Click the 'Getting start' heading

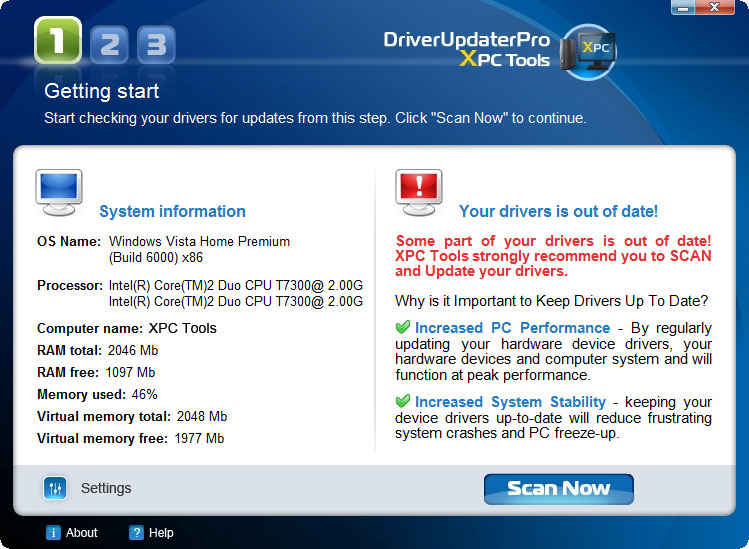coord(101,91)
